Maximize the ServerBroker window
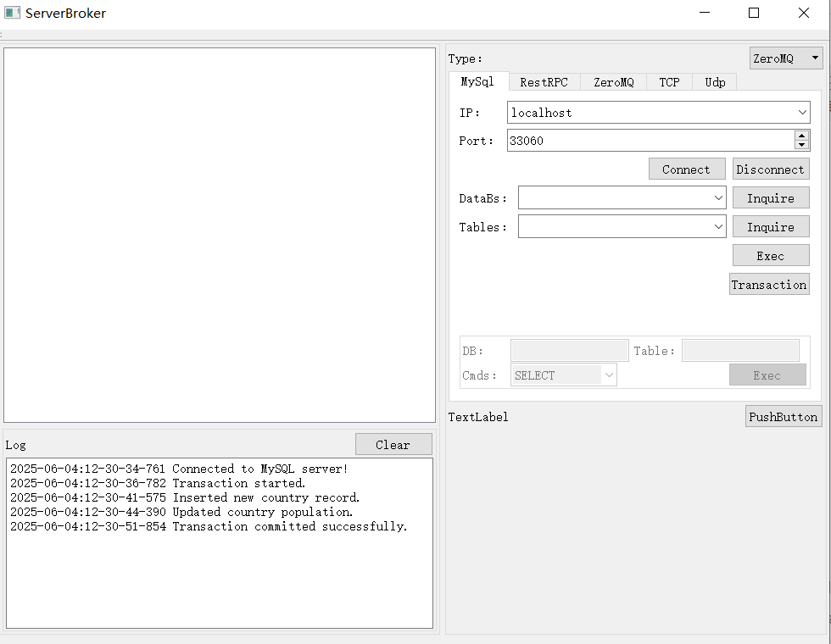 coord(754,13)
